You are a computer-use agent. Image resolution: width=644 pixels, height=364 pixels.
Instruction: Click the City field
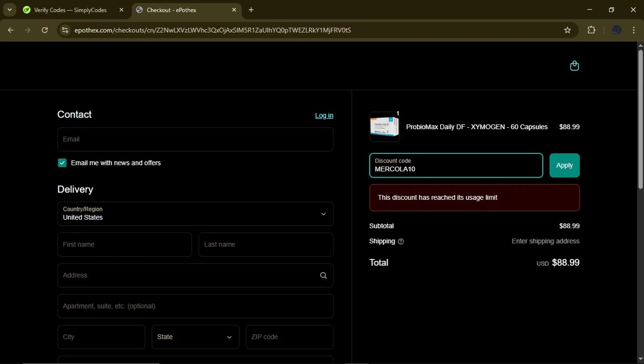101,337
